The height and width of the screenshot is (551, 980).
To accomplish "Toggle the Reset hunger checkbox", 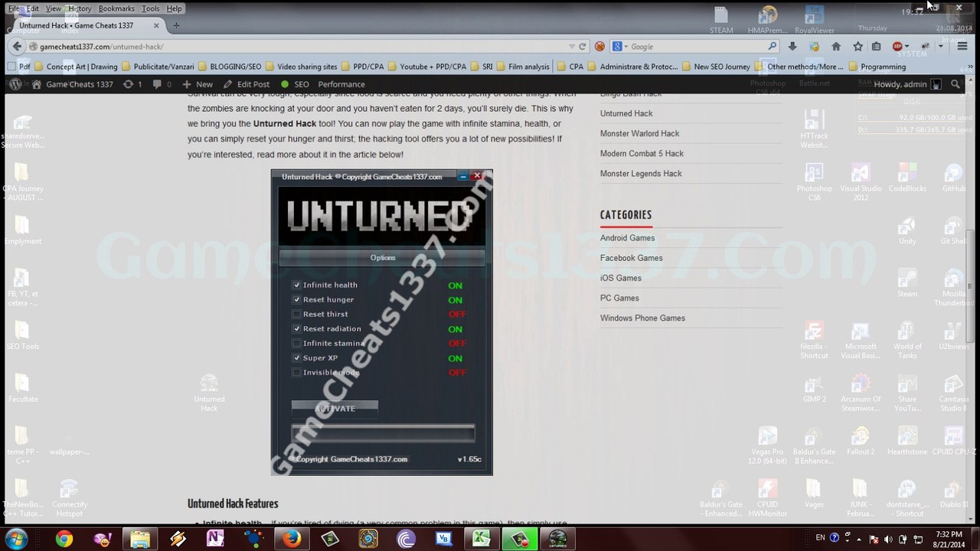I will 296,299.
